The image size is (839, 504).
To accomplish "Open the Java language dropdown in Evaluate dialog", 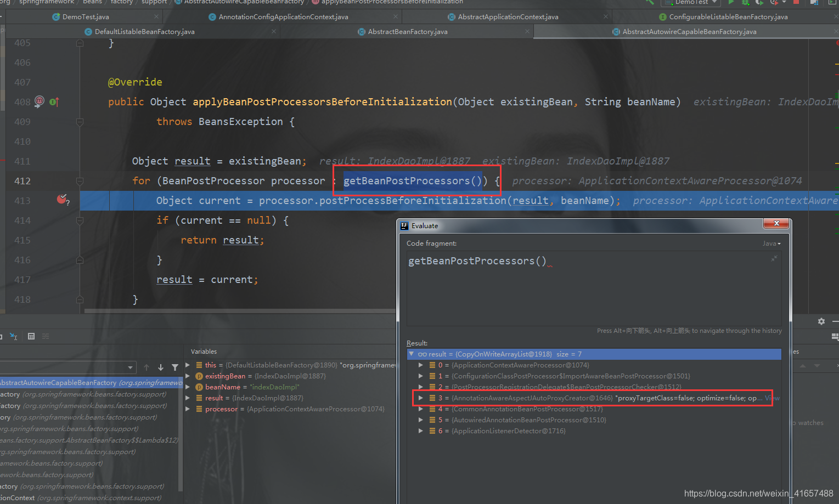I will pyautogui.click(x=772, y=243).
